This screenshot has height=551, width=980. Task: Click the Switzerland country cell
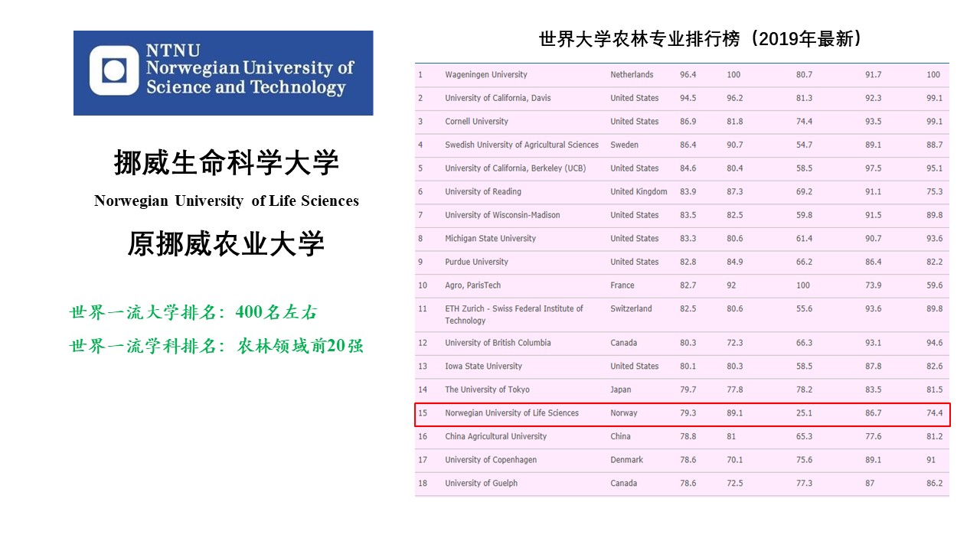[x=631, y=309]
